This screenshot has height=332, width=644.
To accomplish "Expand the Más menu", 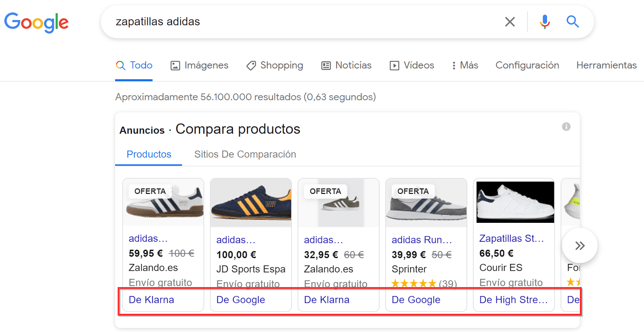I will 465,65.
